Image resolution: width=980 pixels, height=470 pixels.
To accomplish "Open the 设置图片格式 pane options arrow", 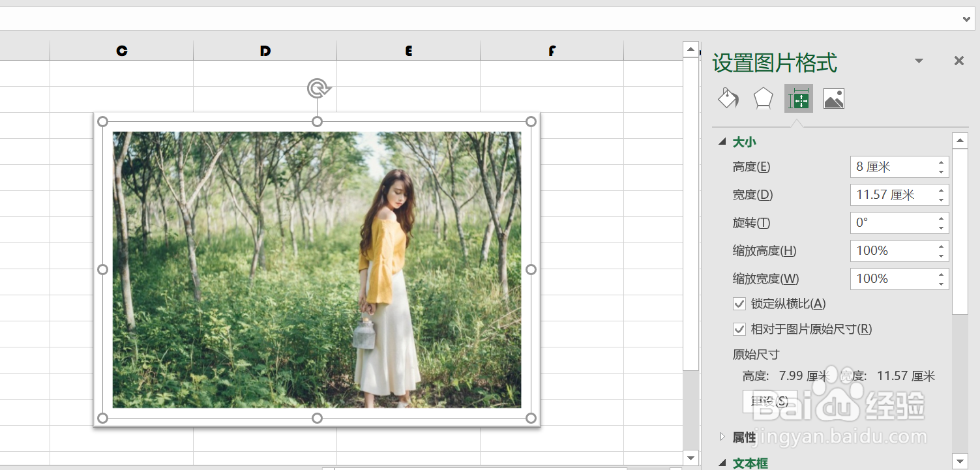I will point(919,61).
